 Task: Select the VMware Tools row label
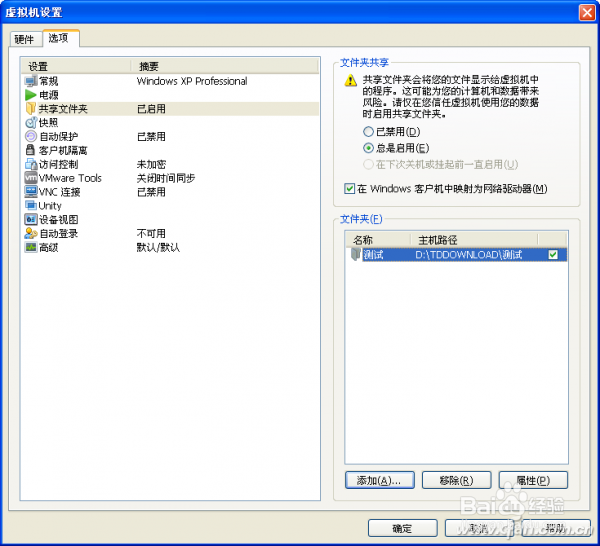[70, 178]
